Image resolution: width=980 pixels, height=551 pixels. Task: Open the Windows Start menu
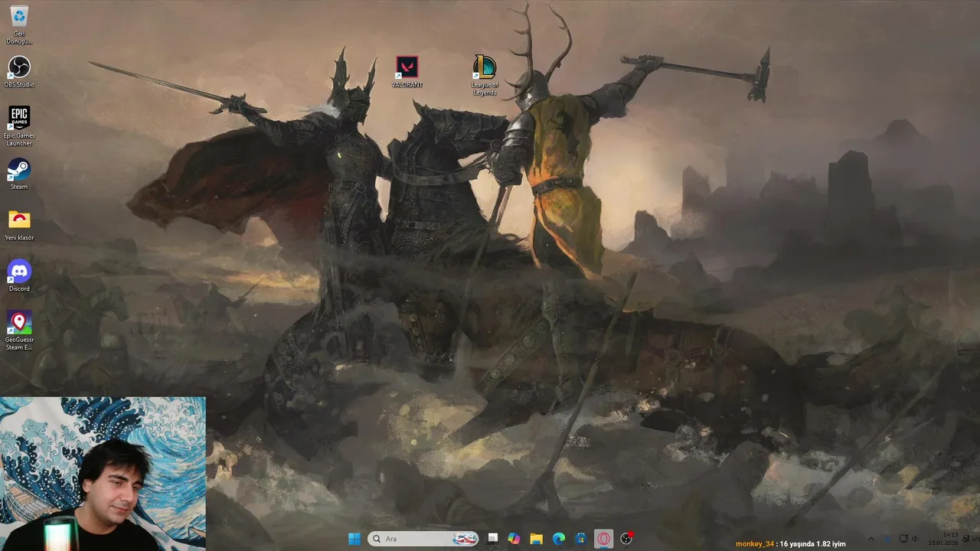(354, 539)
